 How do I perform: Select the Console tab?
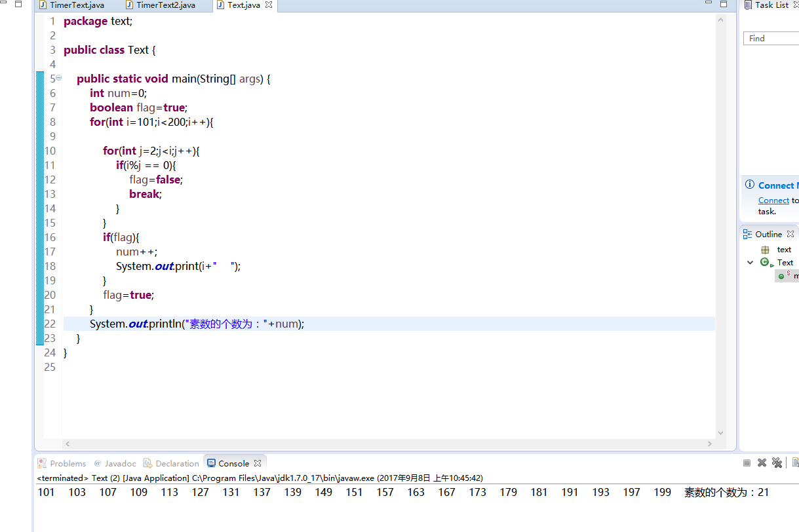point(234,463)
